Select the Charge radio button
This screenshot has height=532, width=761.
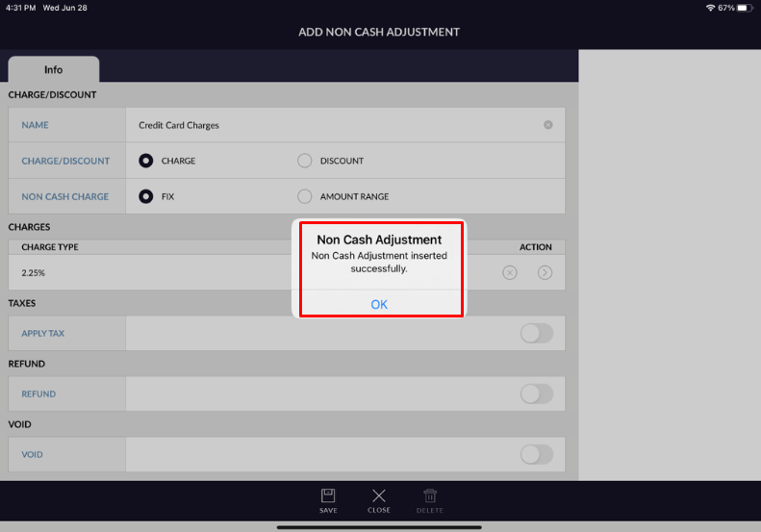(146, 161)
